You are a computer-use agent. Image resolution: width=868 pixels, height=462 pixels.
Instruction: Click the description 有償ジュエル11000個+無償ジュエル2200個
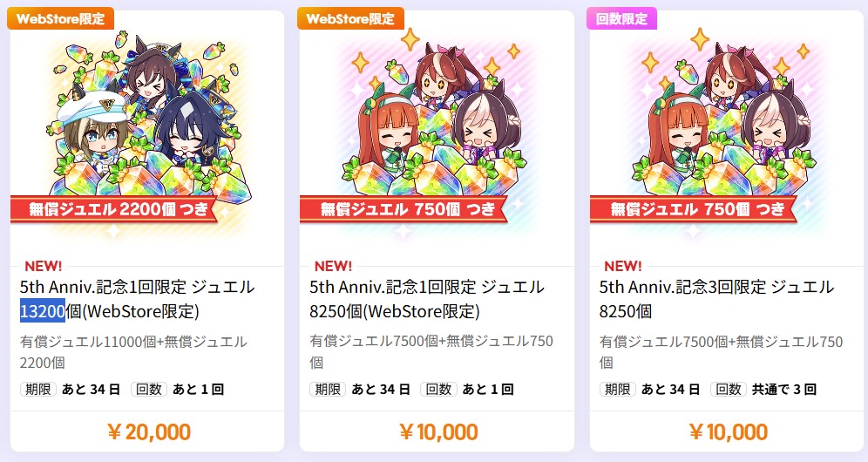(133, 352)
